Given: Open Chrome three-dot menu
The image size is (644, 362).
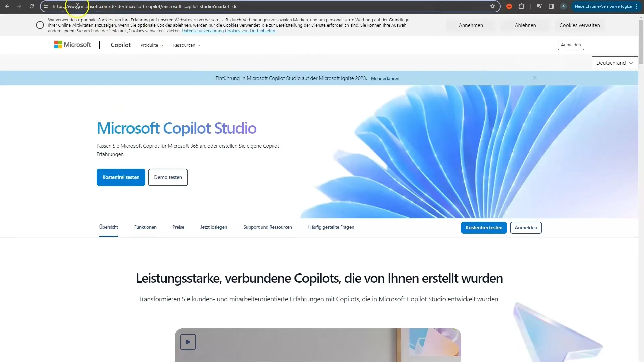Looking at the screenshot, I should tap(637, 6).
